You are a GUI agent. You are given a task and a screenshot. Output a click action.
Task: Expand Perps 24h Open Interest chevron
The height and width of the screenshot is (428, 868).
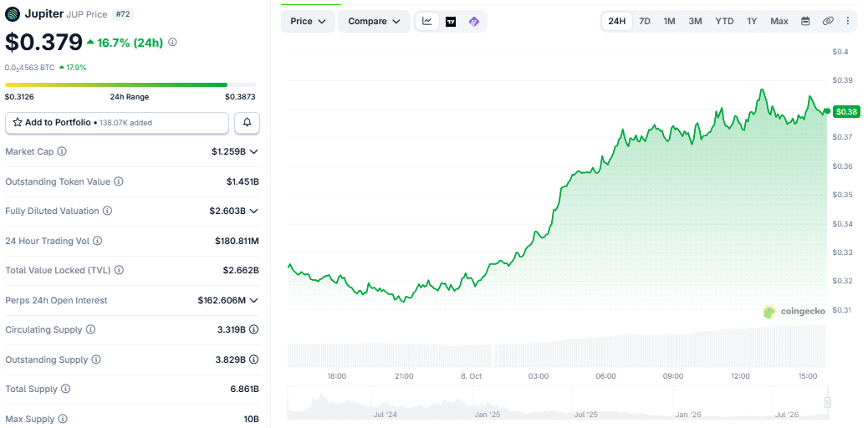tap(254, 300)
